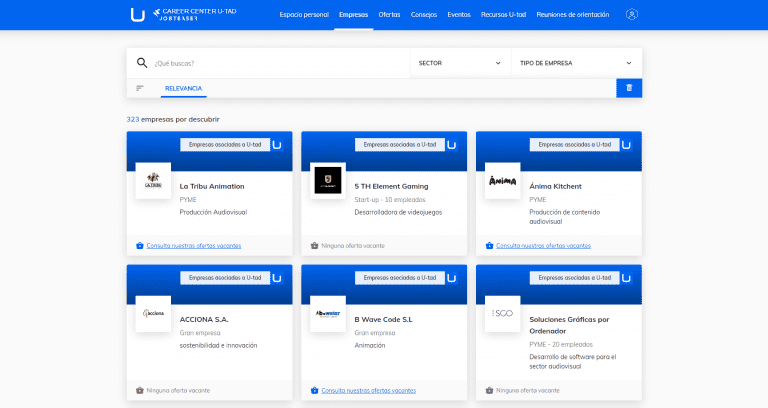Expand the TIPO DE EMPRESA dropdown
Image resolution: width=768 pixels, height=408 pixels.
pos(575,63)
